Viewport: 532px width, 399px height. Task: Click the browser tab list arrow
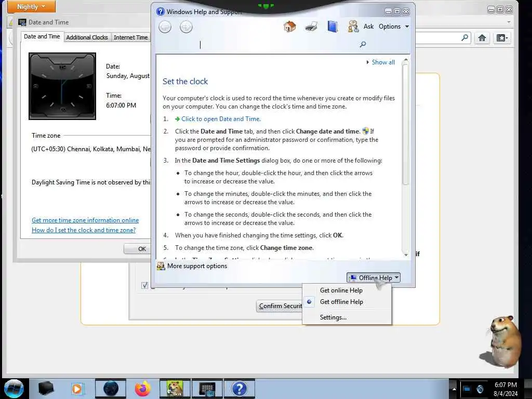pyautogui.click(x=509, y=22)
